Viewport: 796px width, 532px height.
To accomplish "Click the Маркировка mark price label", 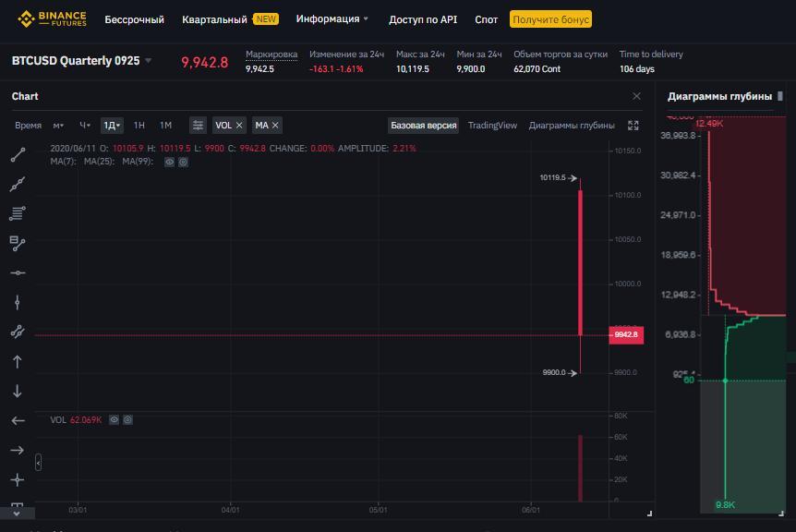I will point(271,54).
